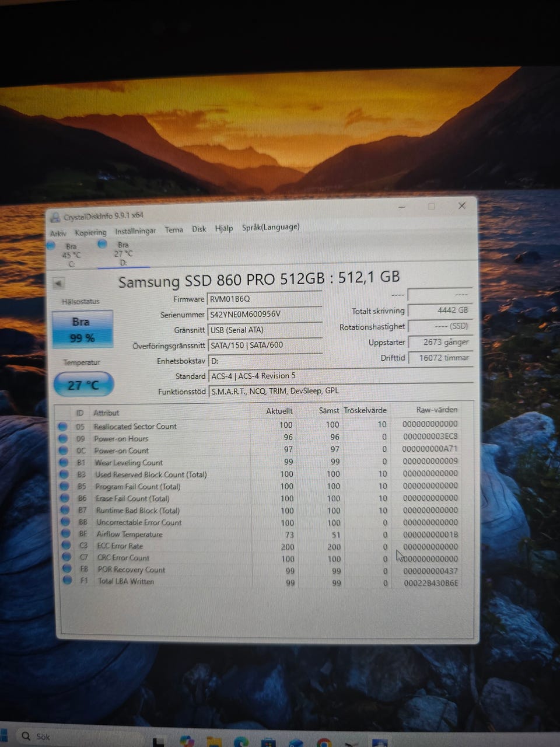Click status circle of Total LBA Written row
Image resolution: width=560 pixels, height=747 pixels.
68,581
